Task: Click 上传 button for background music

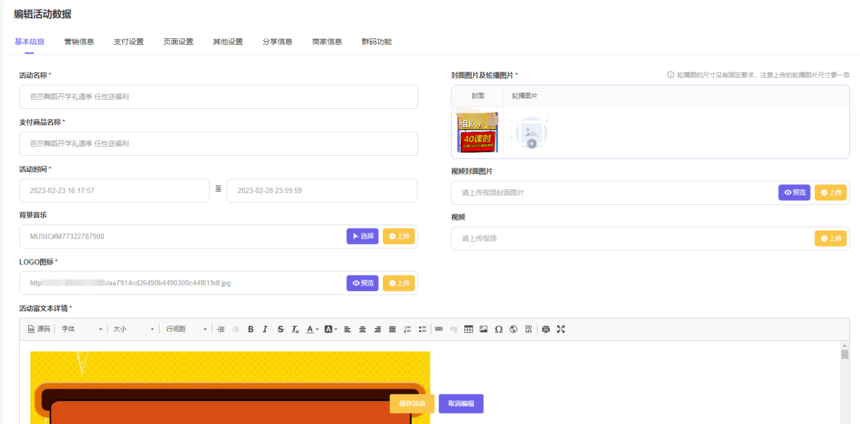Action: [399, 236]
